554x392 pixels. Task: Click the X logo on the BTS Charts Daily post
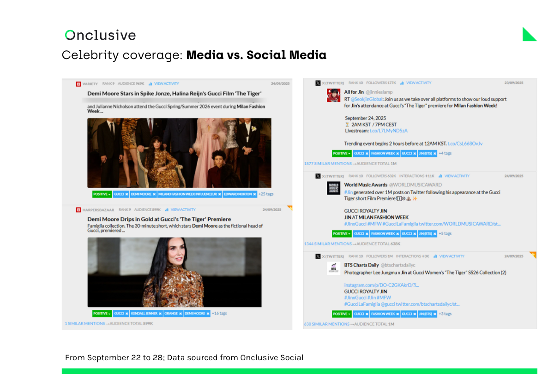click(318, 256)
